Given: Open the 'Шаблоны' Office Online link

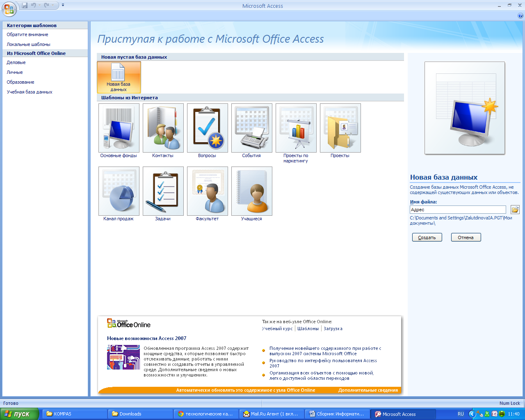Looking at the screenshot, I should click(x=308, y=329).
